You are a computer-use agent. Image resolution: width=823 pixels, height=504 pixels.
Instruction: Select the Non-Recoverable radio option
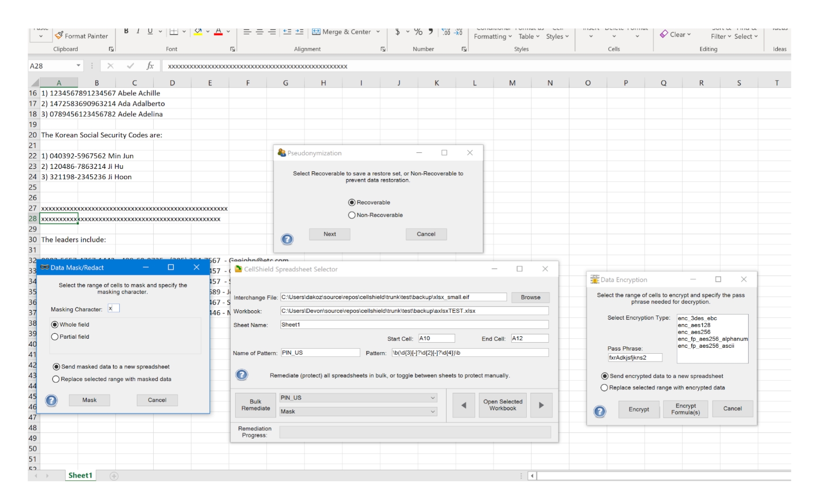352,215
